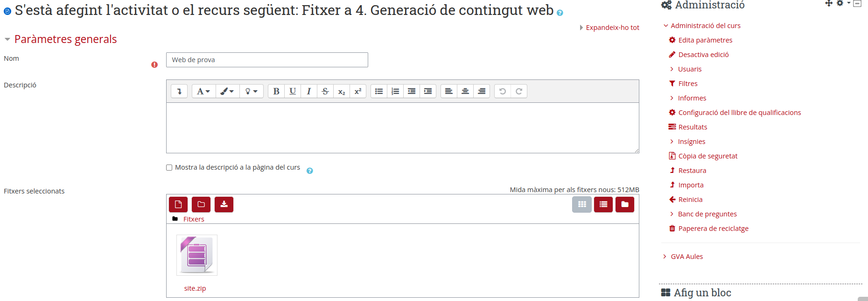Open Banc de preguntes in administration
The width and height of the screenshot is (868, 301).
click(x=707, y=214)
